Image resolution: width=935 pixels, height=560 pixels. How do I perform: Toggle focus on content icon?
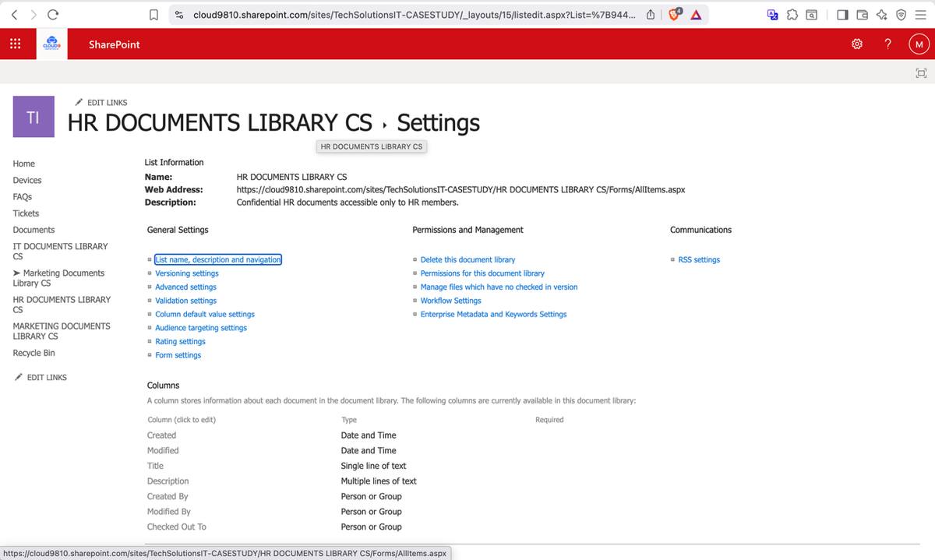(921, 73)
